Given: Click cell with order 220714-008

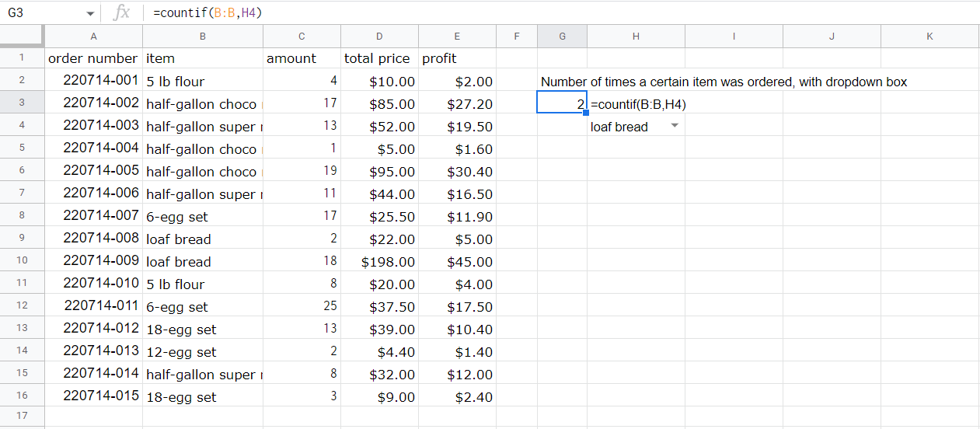Looking at the screenshot, I should (x=93, y=239).
